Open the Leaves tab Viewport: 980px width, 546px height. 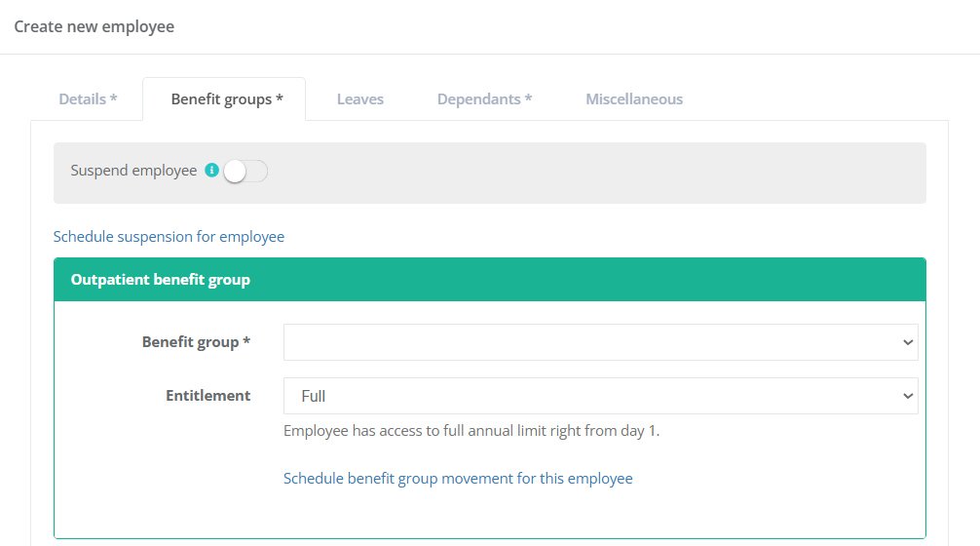[x=360, y=99]
